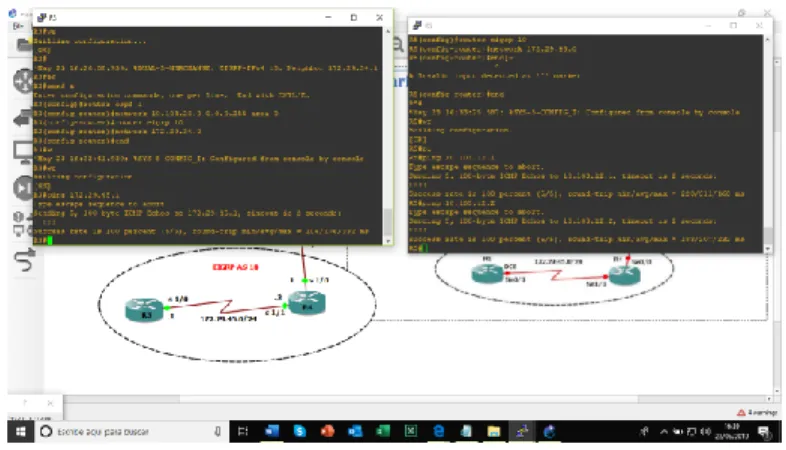Viewport: 786px width, 450px height.
Task: Open File Explorer from the taskbar
Action: [494, 431]
